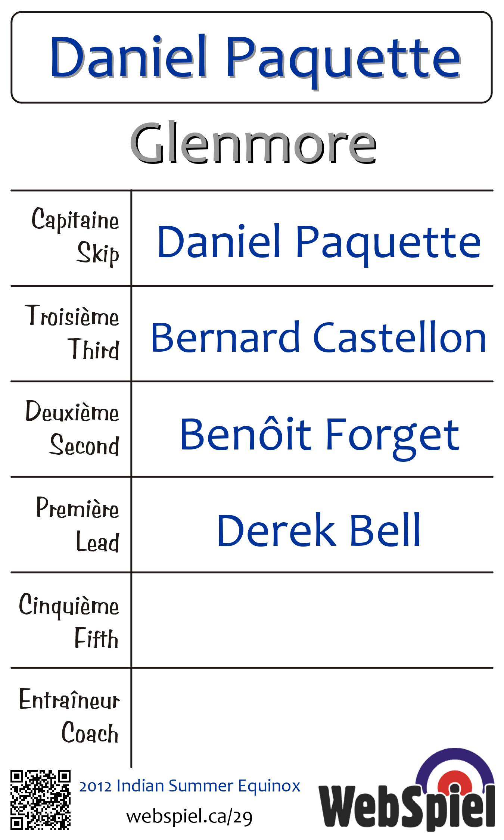The image size is (504, 840).
Task: Click the Entraîneur Coach role label
Action: (x=69, y=716)
